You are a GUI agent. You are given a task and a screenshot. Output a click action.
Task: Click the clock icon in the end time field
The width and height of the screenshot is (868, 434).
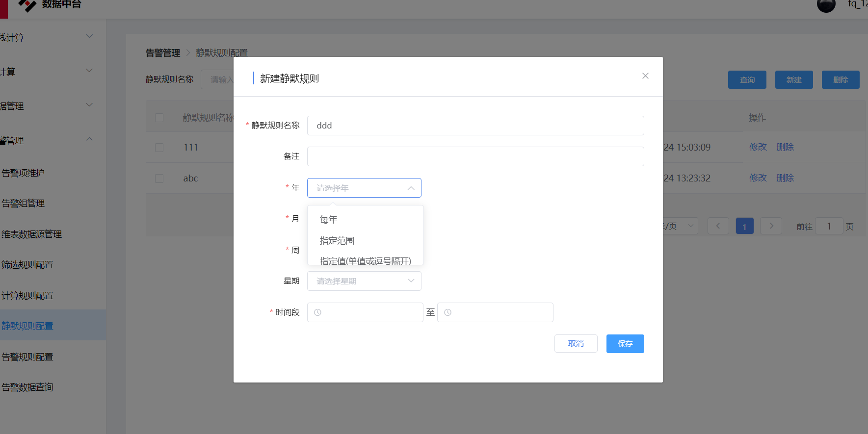pos(447,312)
